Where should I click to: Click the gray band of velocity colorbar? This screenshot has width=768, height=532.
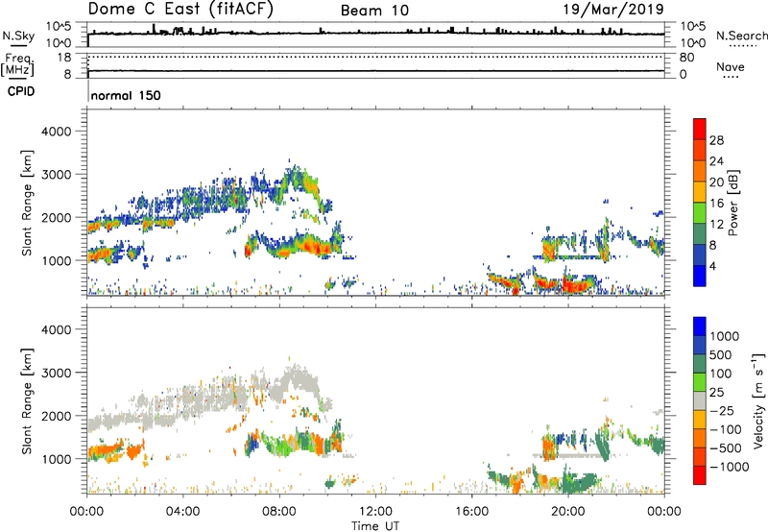[x=700, y=400]
